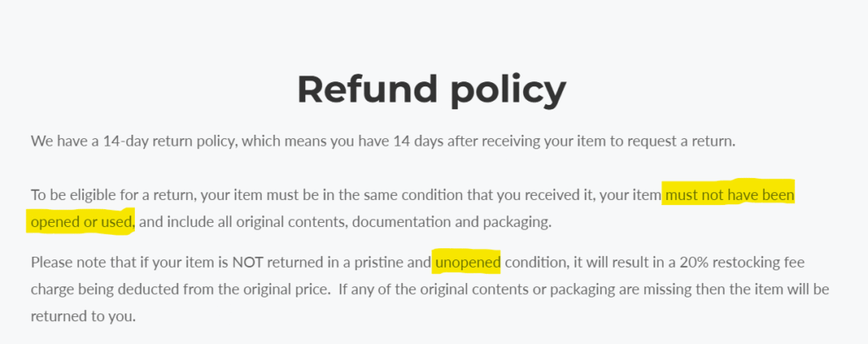
Task: Click the highlighted "must not have been" text
Action: pyautogui.click(x=729, y=196)
